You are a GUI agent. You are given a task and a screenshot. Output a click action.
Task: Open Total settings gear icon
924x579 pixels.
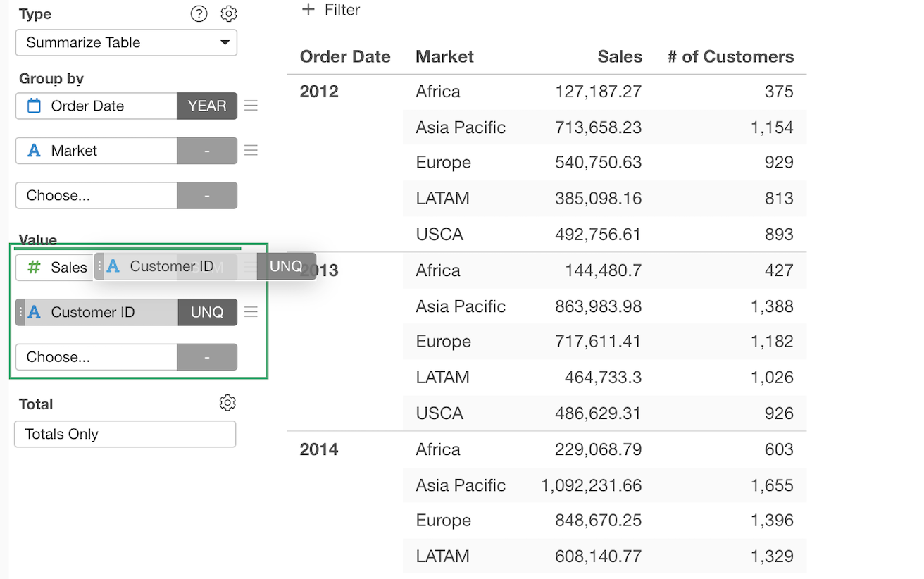(227, 403)
